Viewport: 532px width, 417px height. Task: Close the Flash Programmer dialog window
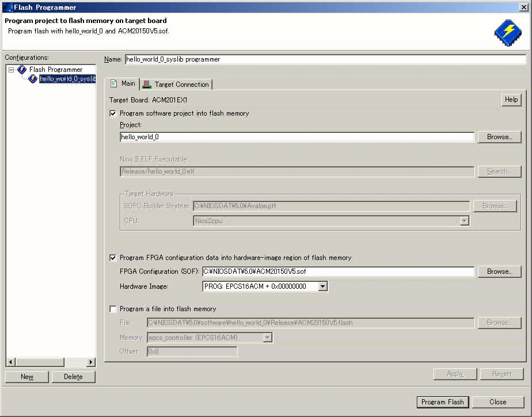524,7
